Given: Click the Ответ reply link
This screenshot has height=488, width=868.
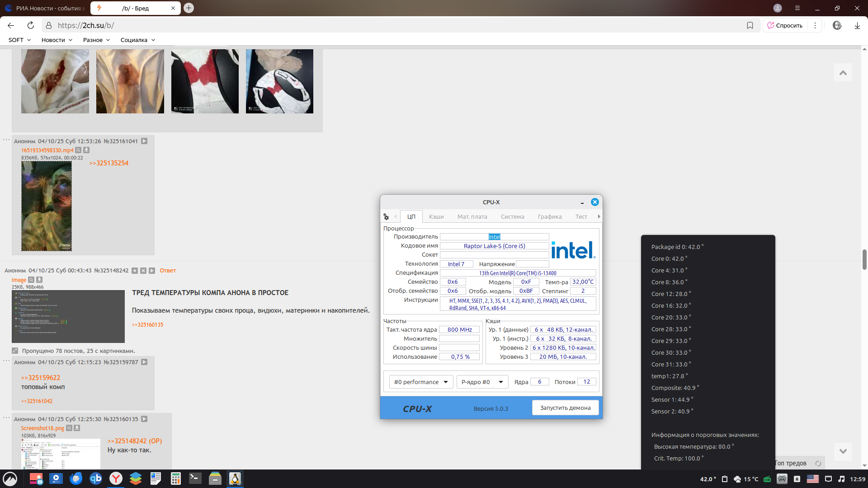Looking at the screenshot, I should click(x=168, y=271).
